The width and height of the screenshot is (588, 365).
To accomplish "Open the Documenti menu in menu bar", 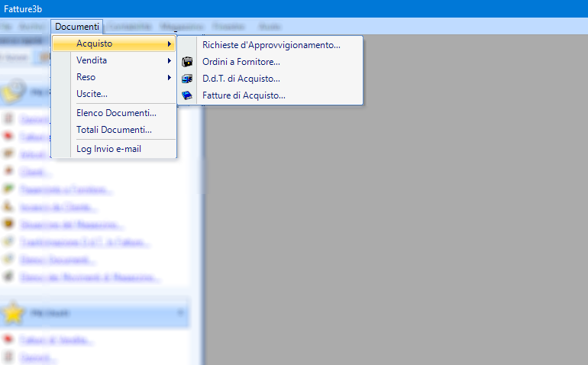I will point(77,27).
